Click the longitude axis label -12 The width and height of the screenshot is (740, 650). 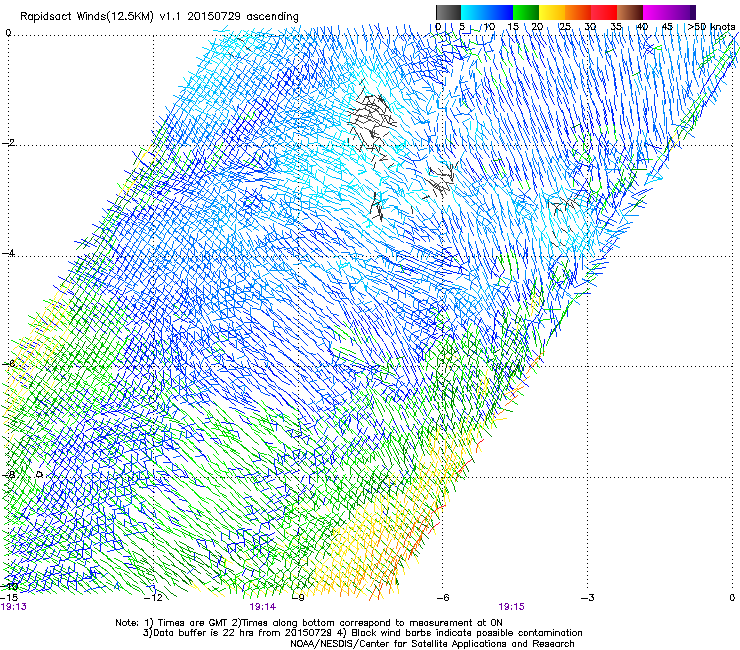coord(152,598)
